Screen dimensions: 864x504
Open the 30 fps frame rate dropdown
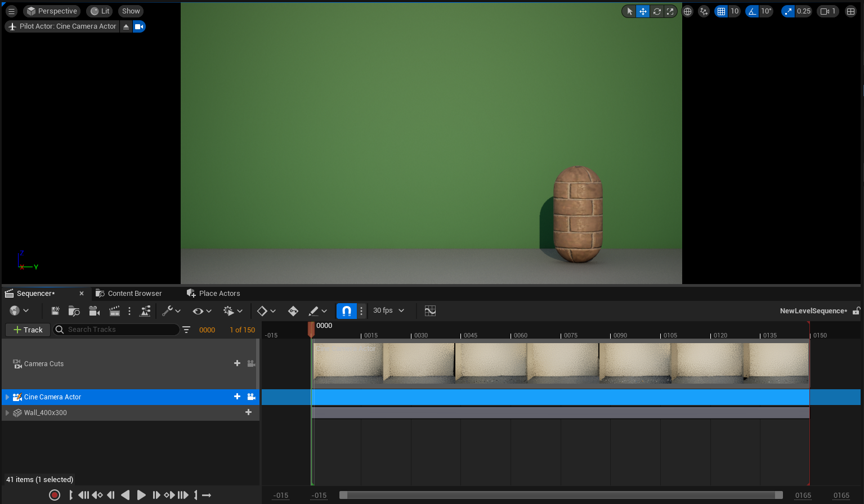click(x=388, y=310)
